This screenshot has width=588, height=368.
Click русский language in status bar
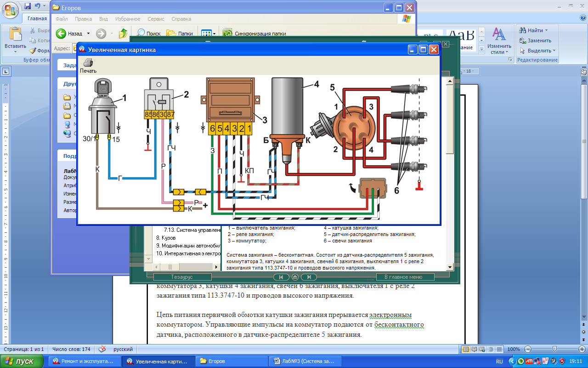pos(123,350)
